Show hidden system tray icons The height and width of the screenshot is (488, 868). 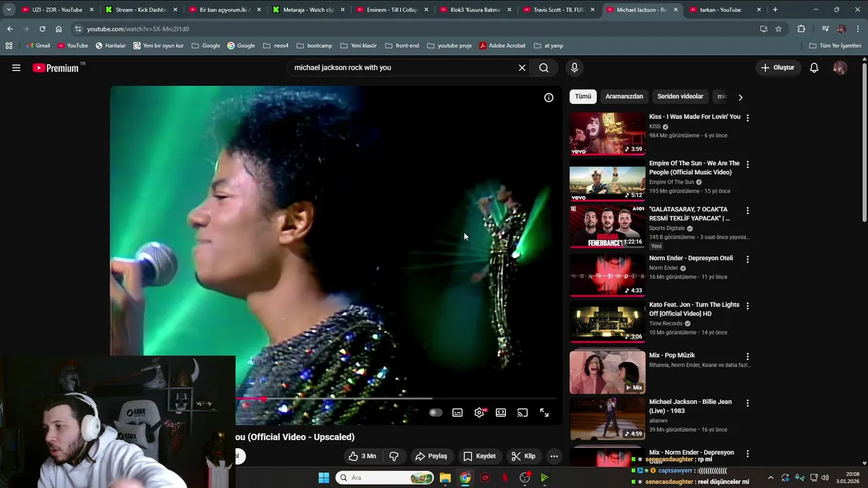tap(770, 478)
